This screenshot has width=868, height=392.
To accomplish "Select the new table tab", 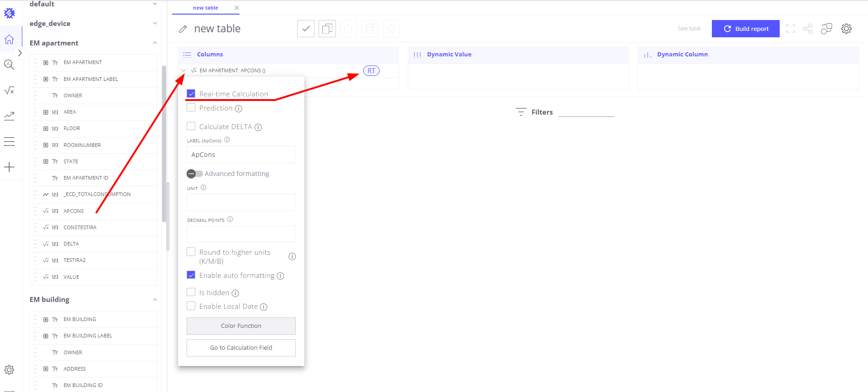I will (x=205, y=8).
